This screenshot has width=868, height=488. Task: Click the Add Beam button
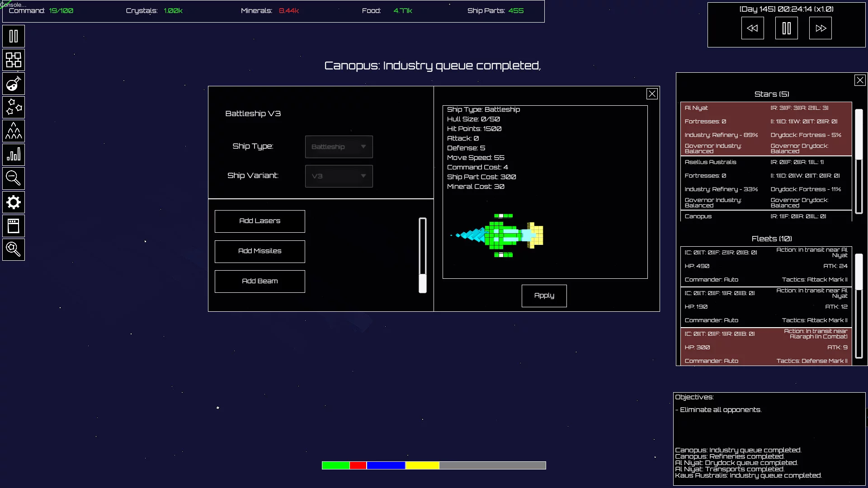click(259, 281)
